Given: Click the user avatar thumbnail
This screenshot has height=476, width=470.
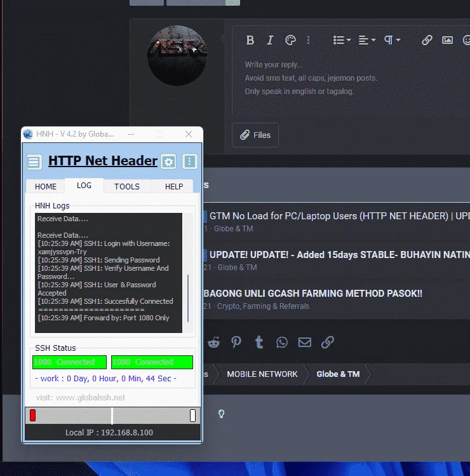Looking at the screenshot, I should [177, 55].
